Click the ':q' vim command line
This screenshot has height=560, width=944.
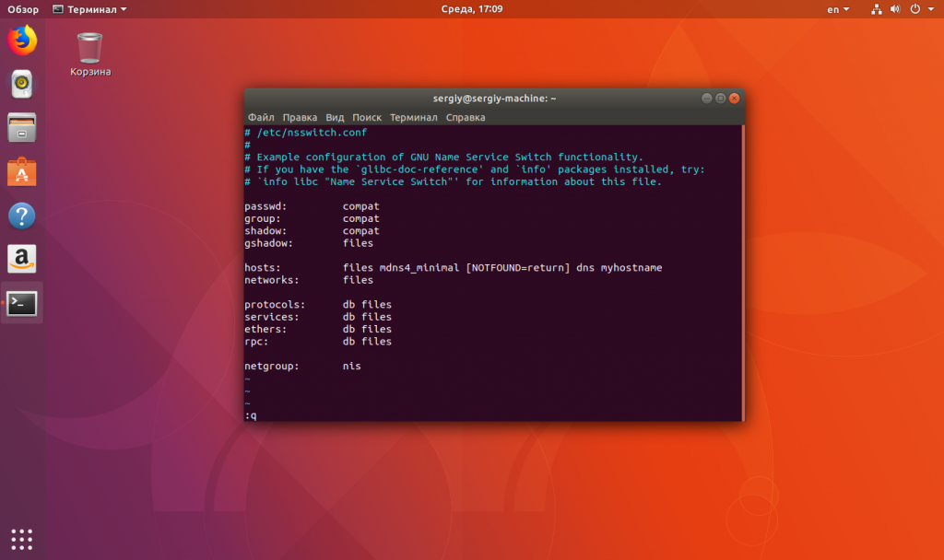point(251,415)
